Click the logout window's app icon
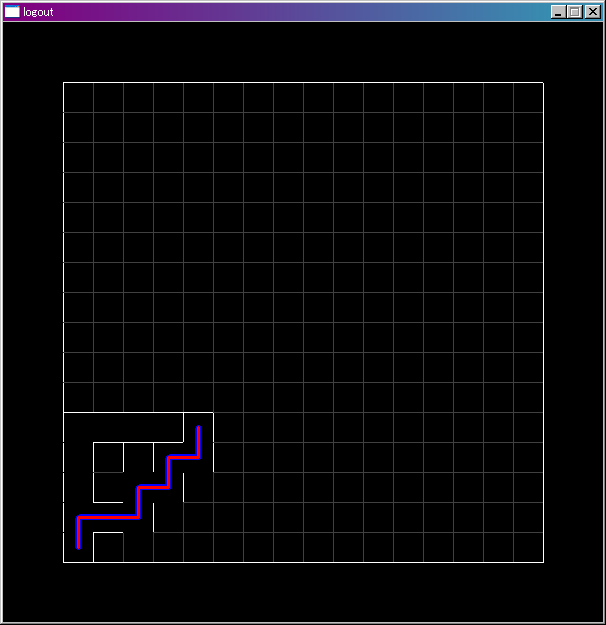 tap(12, 12)
